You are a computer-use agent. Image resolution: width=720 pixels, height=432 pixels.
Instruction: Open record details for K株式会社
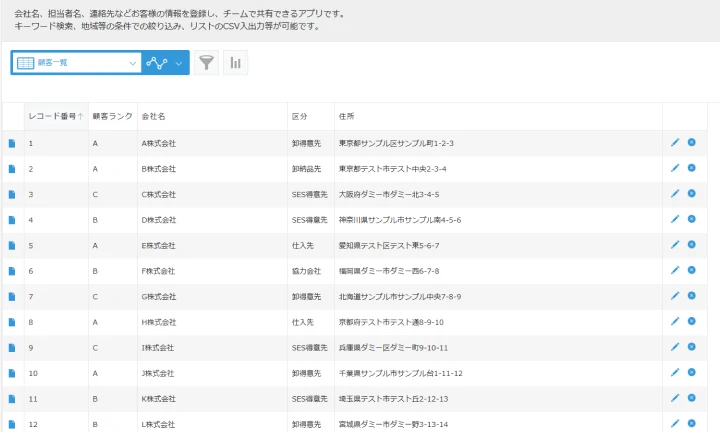[12, 399]
